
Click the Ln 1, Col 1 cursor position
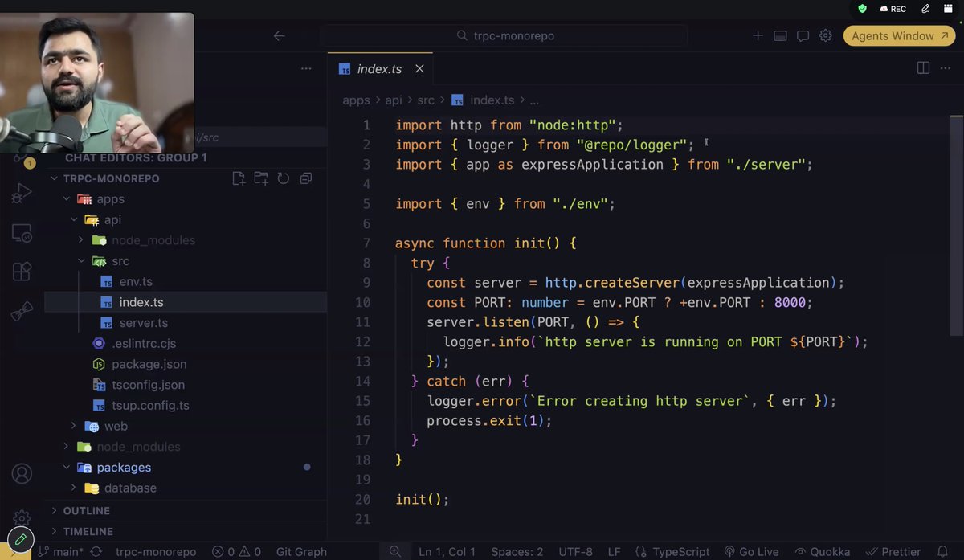[447, 552]
